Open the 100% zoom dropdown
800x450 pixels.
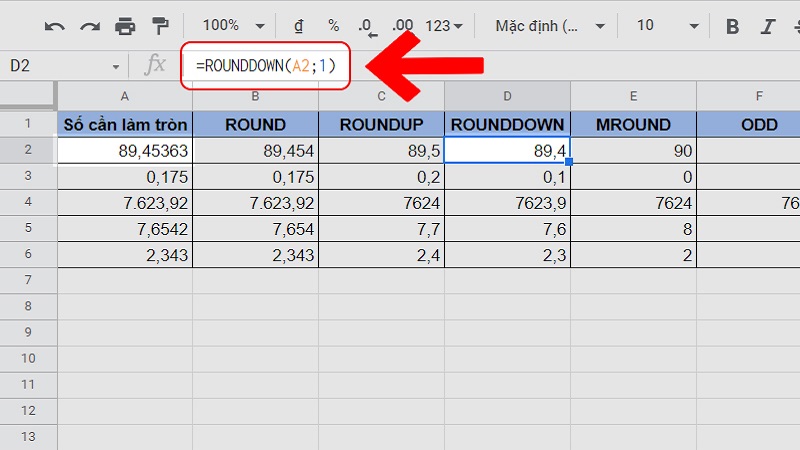coord(234,26)
